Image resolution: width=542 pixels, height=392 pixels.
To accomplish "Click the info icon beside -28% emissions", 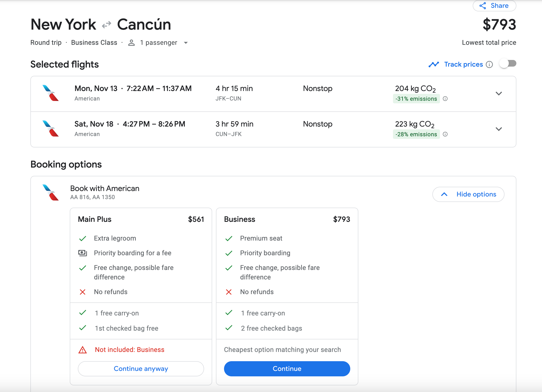I will 445,134.
